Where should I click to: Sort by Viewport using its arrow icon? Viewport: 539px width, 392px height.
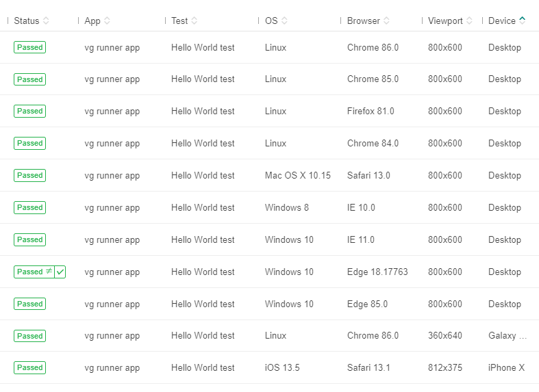469,21
